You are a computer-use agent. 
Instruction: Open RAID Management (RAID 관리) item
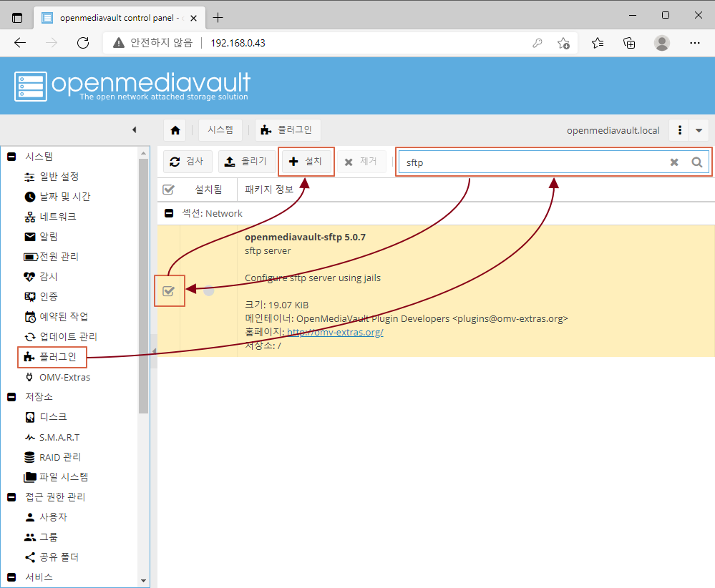click(52, 457)
